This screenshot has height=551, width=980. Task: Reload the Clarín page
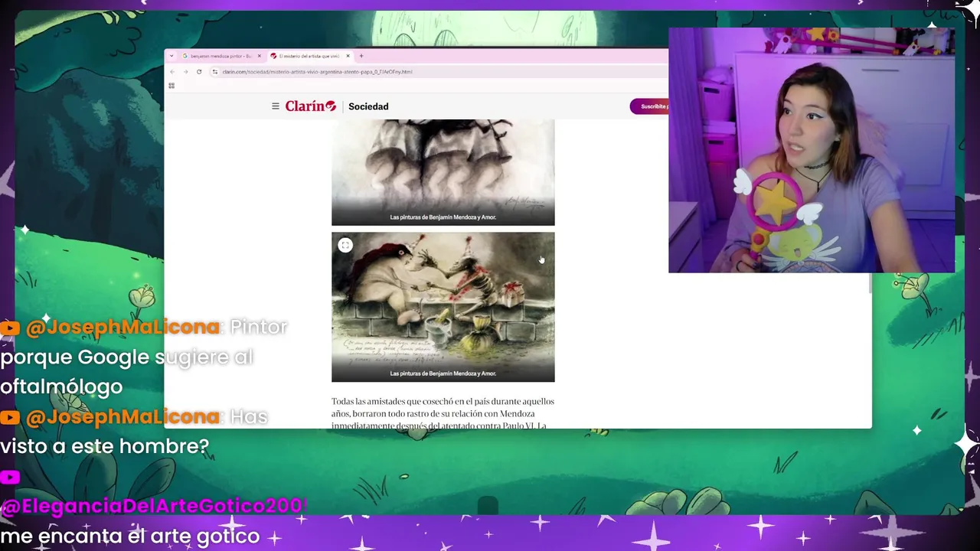click(199, 72)
